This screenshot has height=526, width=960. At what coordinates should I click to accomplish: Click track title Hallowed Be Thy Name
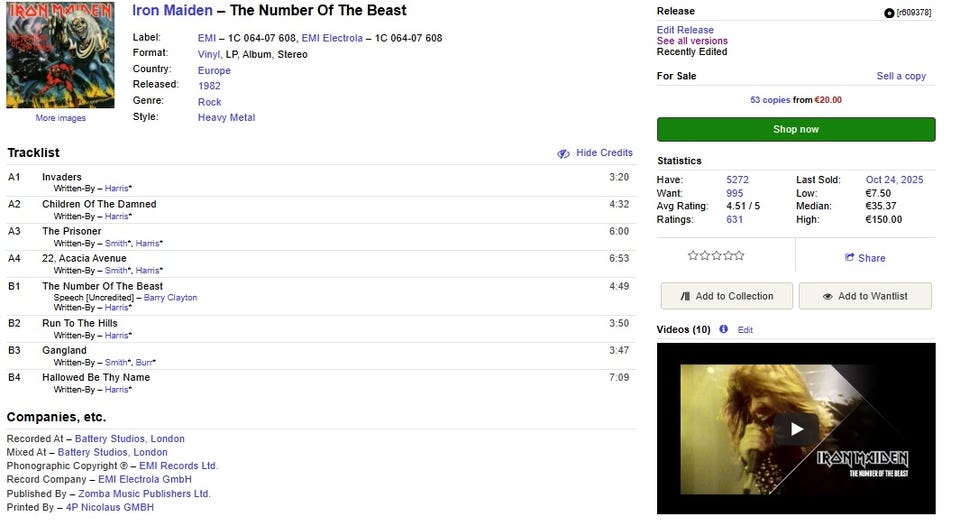pyautogui.click(x=96, y=378)
